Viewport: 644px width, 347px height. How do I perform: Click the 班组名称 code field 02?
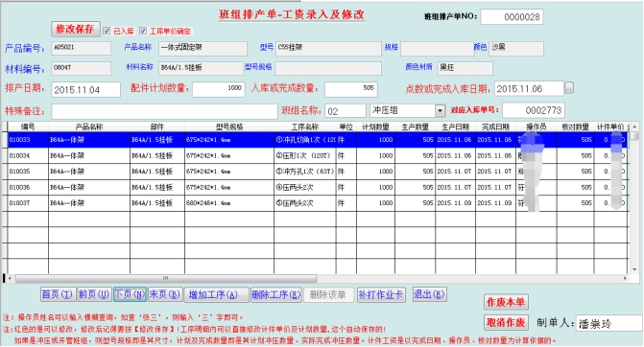point(346,111)
